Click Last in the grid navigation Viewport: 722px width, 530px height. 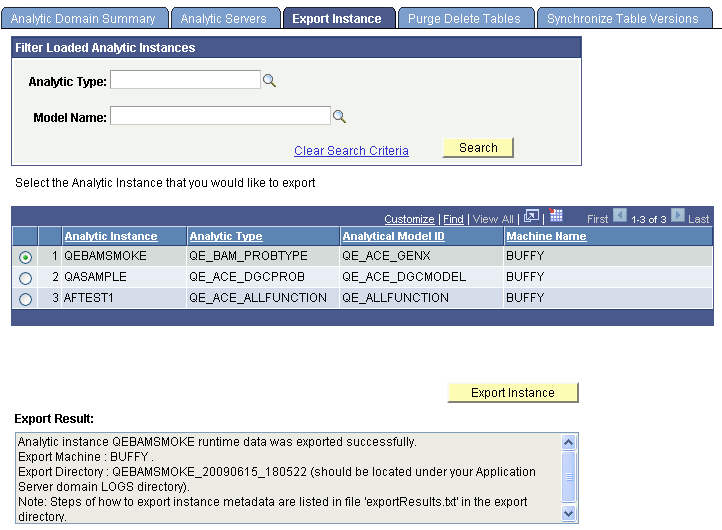pos(698,219)
